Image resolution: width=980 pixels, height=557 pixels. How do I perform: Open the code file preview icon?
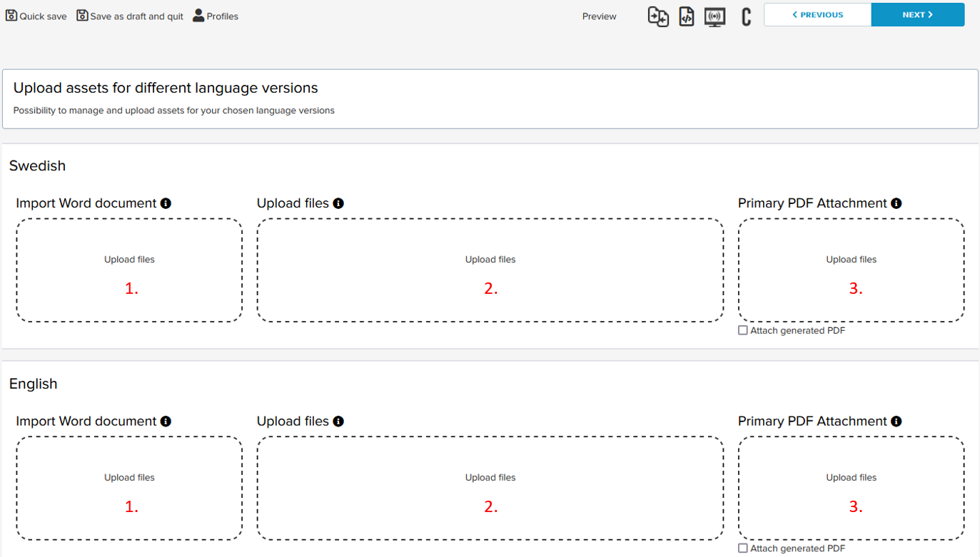pyautogui.click(x=687, y=16)
